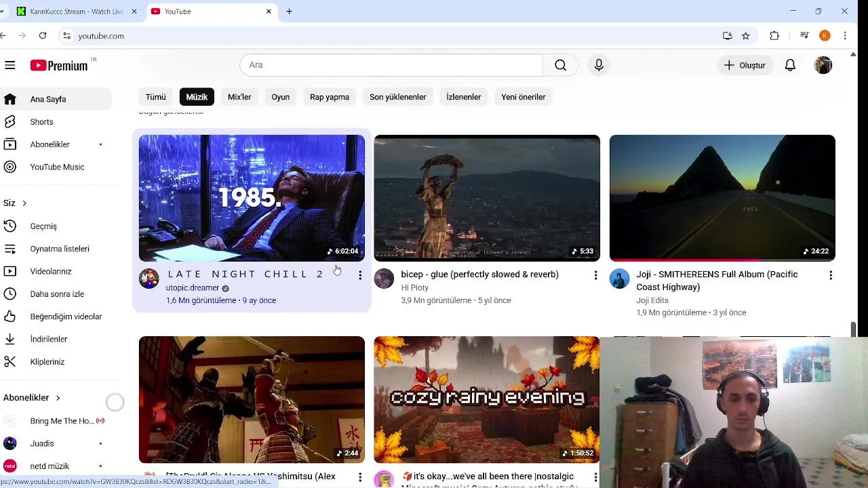Expand the Siz section
The width and height of the screenshot is (868, 488).
(16, 203)
